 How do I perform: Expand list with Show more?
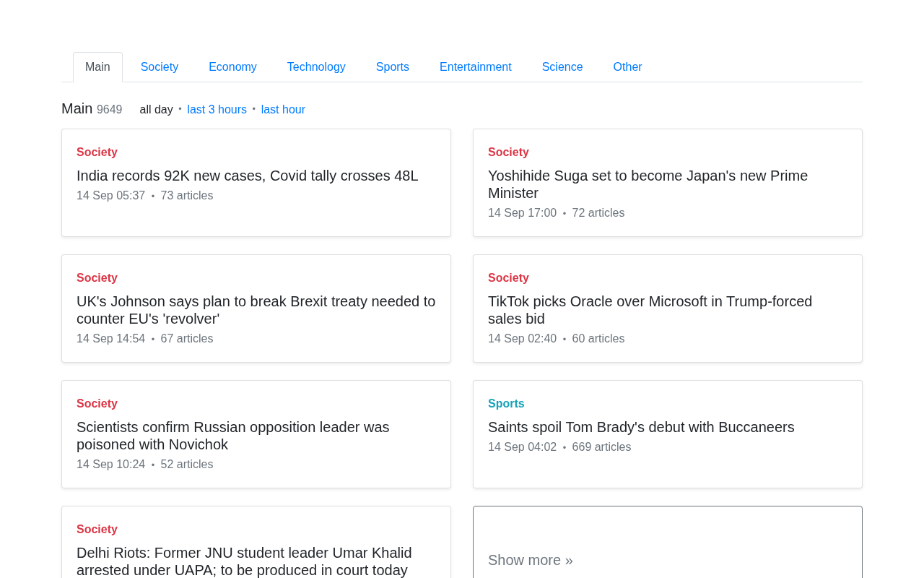[531, 560]
